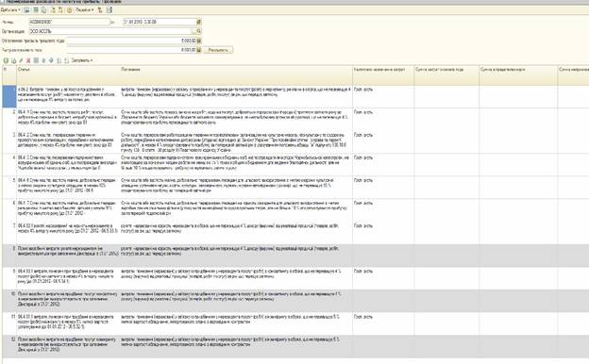The image size is (589, 364).
Task: Click into the document date field
Action: click(x=160, y=22)
